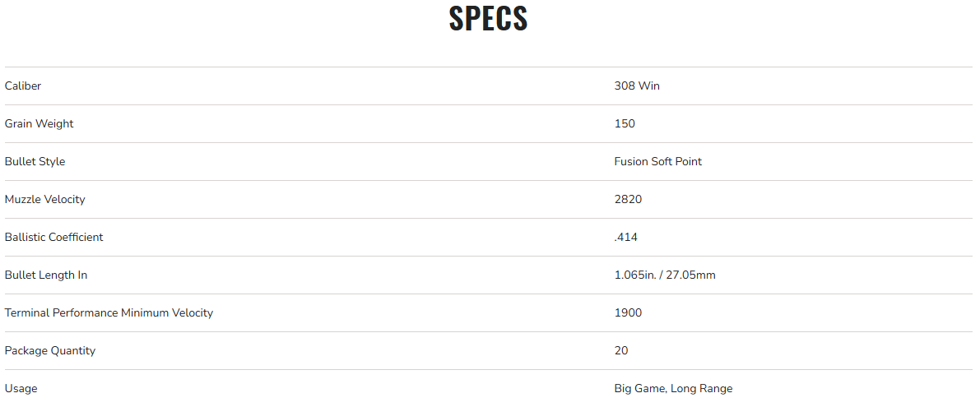Select the .414 coefficient value
The image size is (980, 407).
625,237
